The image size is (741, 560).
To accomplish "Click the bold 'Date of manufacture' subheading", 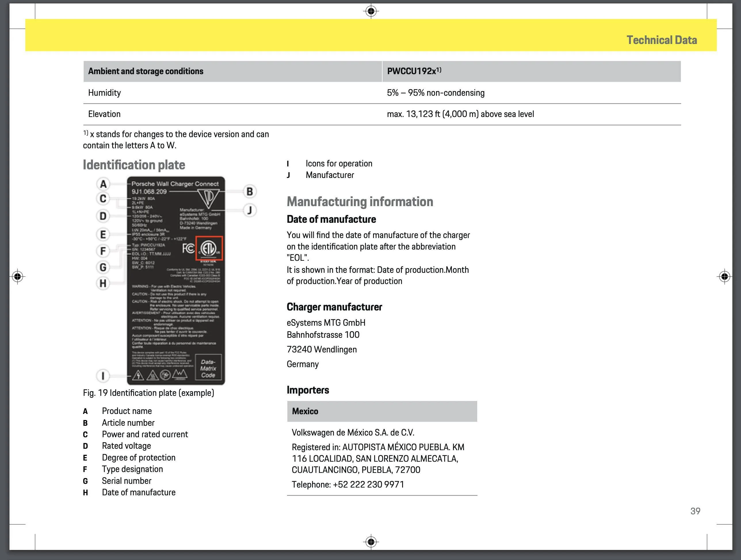I will coord(331,219).
